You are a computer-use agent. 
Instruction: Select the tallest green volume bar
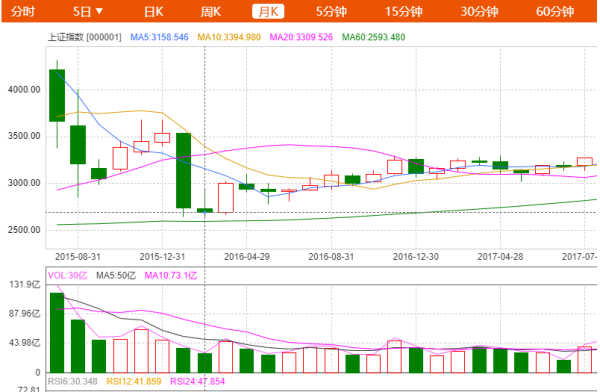pyautogui.click(x=57, y=333)
